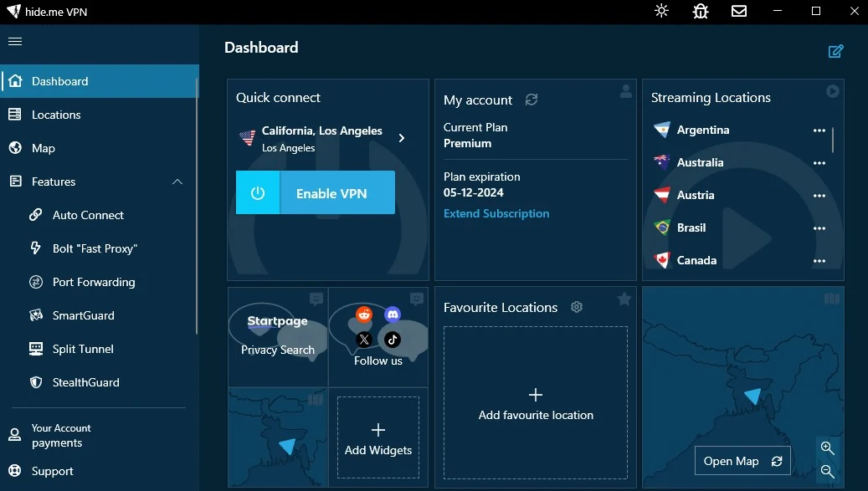Click the Extend Subscription link
Image resolution: width=868 pixels, height=491 pixels.
(496, 213)
